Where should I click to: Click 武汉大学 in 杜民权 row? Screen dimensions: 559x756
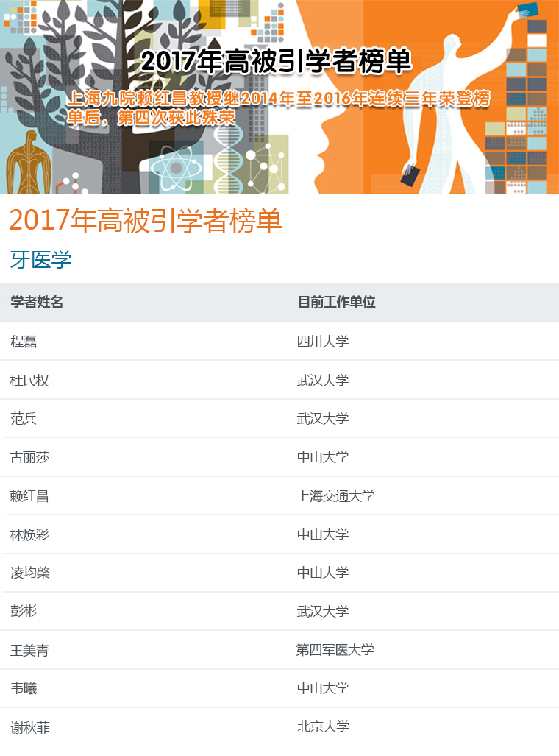coord(323,381)
